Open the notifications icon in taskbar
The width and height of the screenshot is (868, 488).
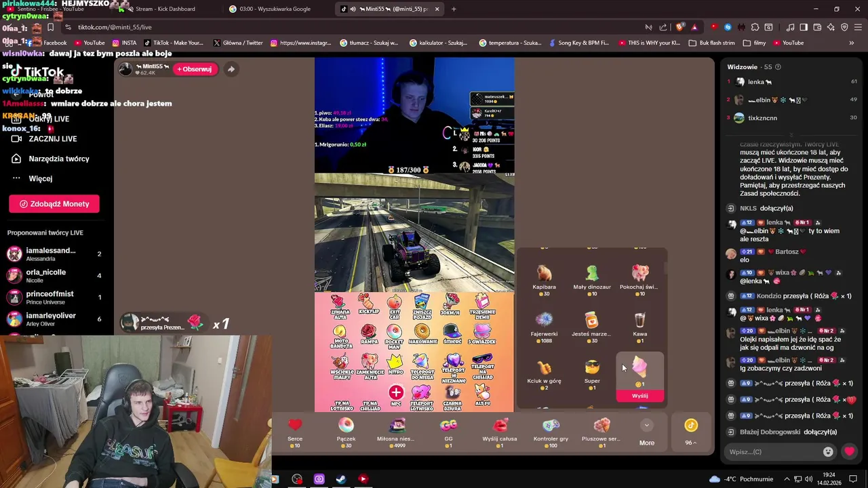853,479
